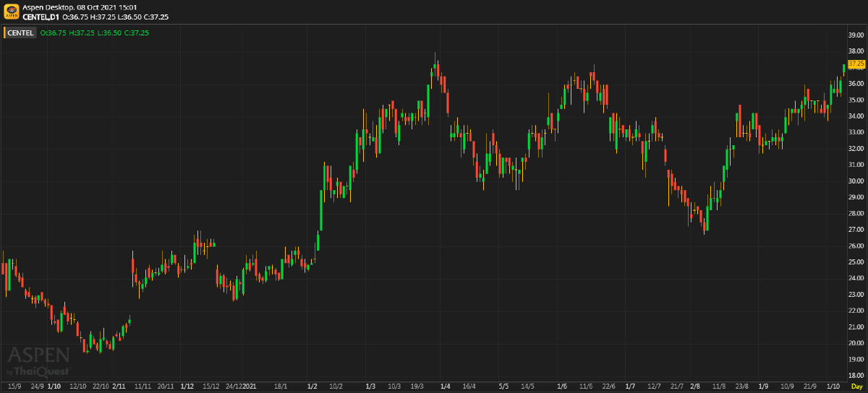The height and width of the screenshot is (393, 868).
Task: Click the 1/12 date axis label
Action: (x=187, y=386)
